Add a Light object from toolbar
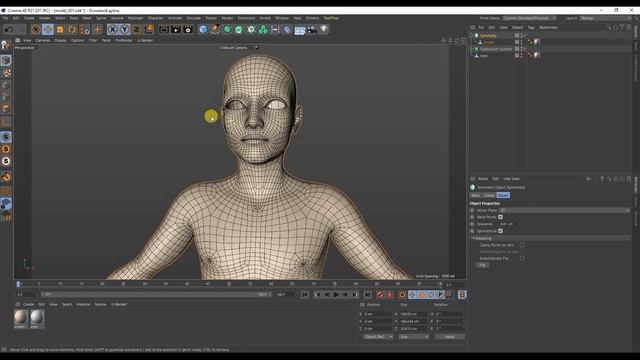This screenshot has height=360, width=640. click(324, 29)
